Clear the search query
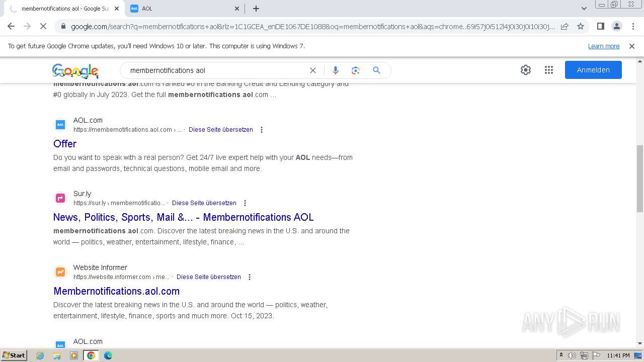Screen dimensions: 644x362 313,70
